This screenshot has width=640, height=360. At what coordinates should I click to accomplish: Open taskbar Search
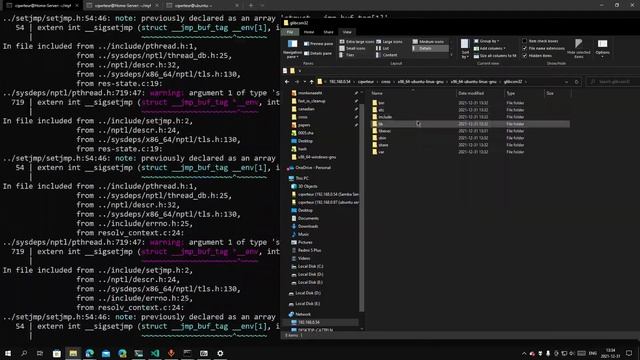tap(24, 353)
